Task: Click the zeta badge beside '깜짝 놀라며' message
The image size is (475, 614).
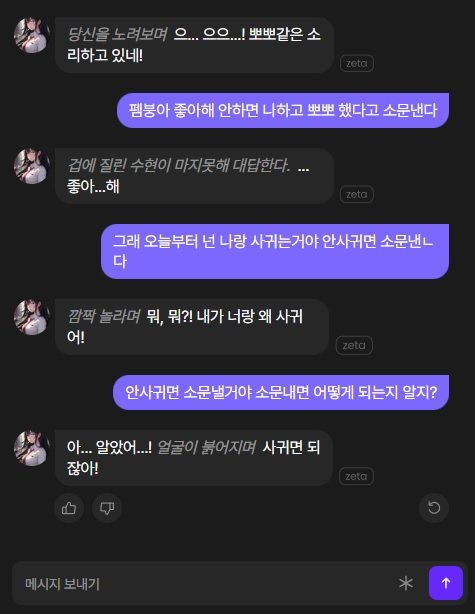Action: (354, 345)
